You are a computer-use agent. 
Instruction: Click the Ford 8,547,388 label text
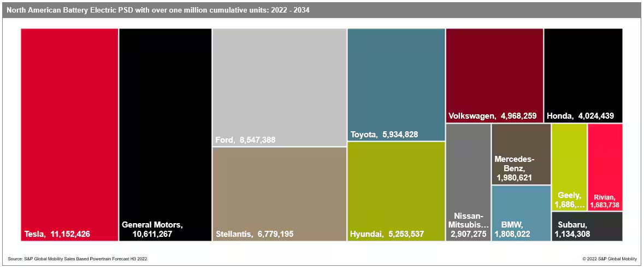tap(245, 140)
